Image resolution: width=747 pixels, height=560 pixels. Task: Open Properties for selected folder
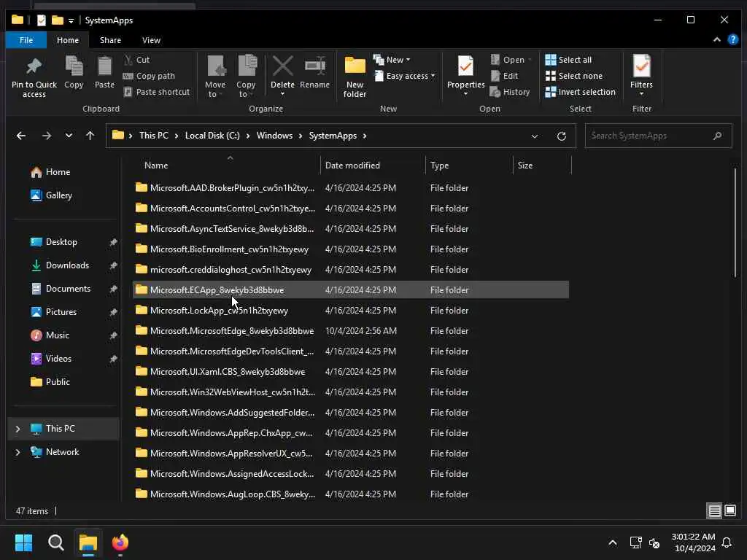point(465,76)
